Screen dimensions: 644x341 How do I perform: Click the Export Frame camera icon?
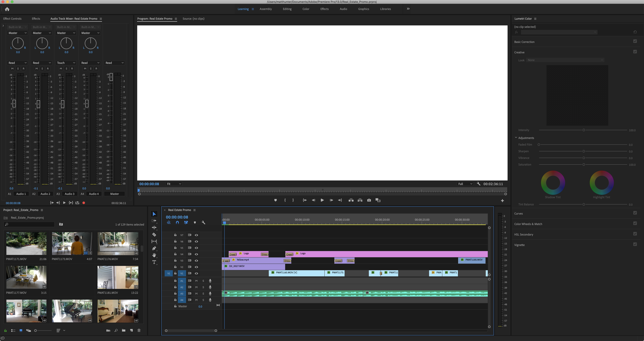point(369,200)
